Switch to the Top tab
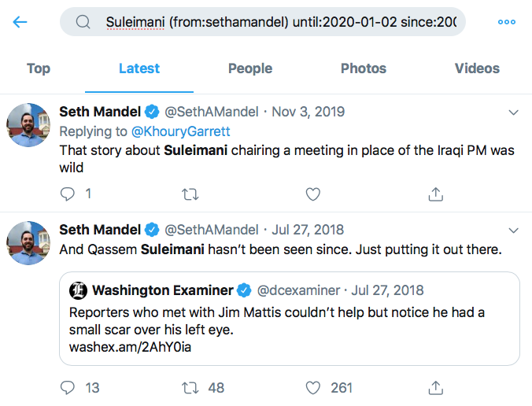Image resolution: width=532 pixels, height=406 pixels. coord(39,68)
